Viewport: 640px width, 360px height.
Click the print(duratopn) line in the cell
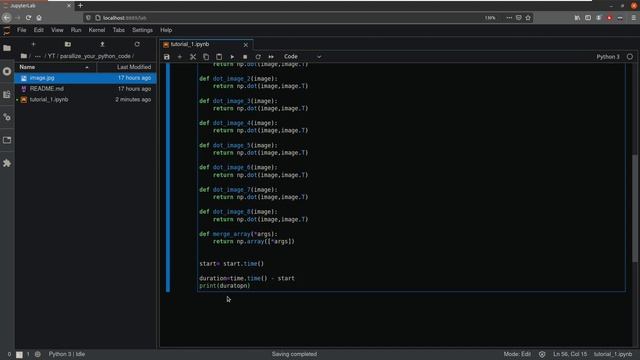(225, 286)
